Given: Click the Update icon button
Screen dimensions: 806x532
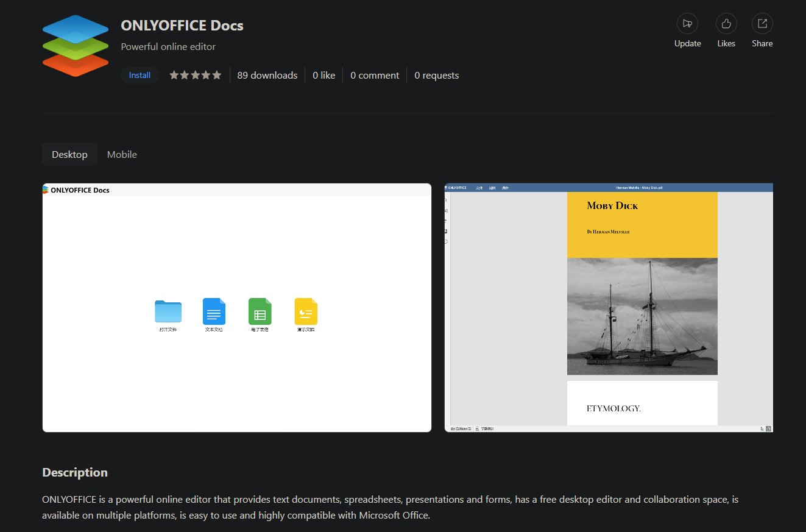Looking at the screenshot, I should click(687, 24).
